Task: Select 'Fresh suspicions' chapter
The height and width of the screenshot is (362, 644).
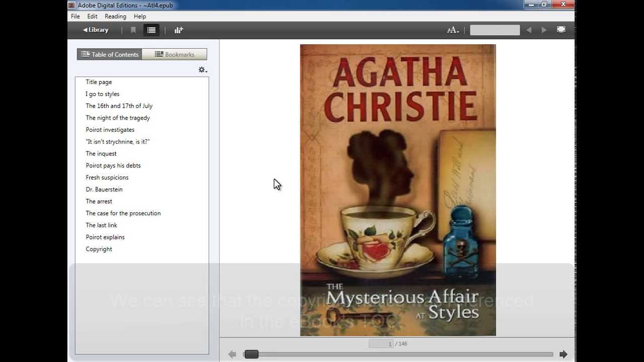Action: 107,177
